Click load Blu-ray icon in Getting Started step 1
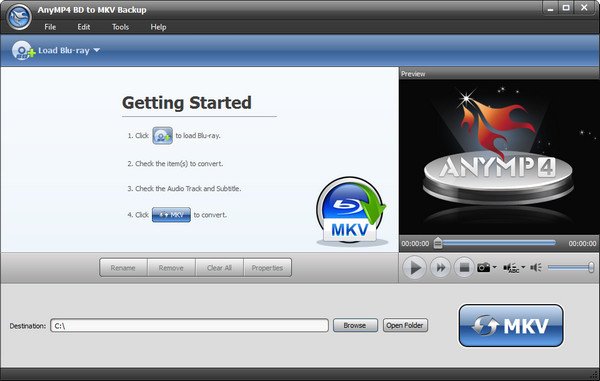This screenshot has height=381, width=600. coord(163,136)
